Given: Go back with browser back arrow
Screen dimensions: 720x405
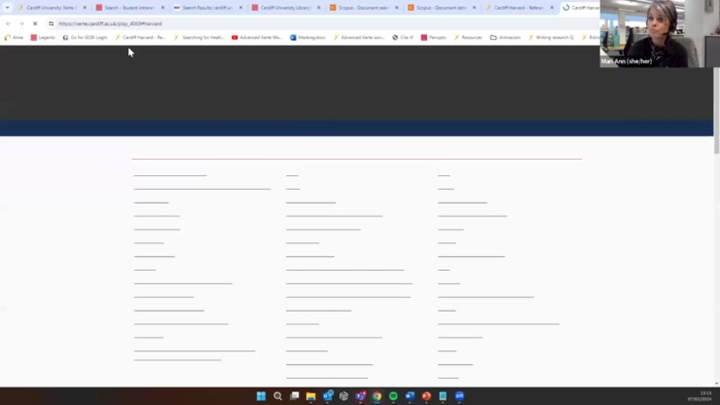Looking at the screenshot, I should [9, 23].
